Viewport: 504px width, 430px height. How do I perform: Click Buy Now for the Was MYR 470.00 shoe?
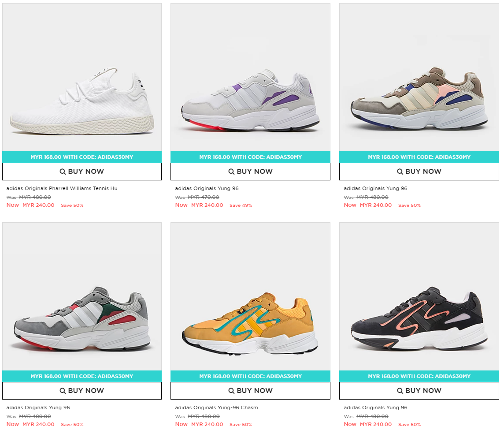pos(250,172)
